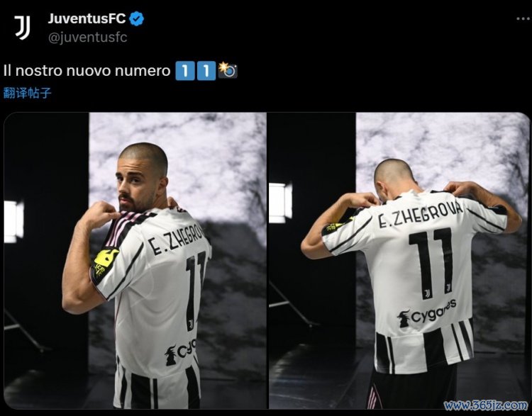
Task: Open the left photo of player facing camera
Action: 135,260
